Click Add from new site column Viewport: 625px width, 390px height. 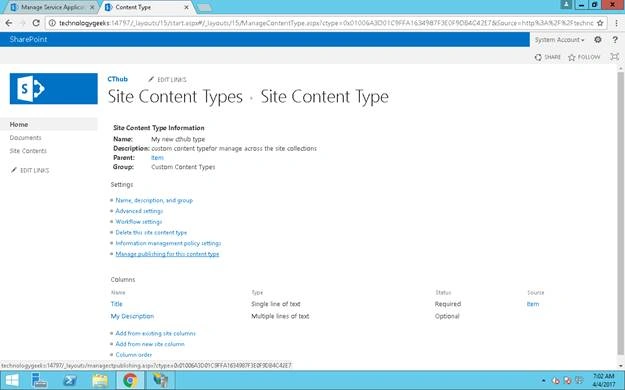click(x=150, y=344)
